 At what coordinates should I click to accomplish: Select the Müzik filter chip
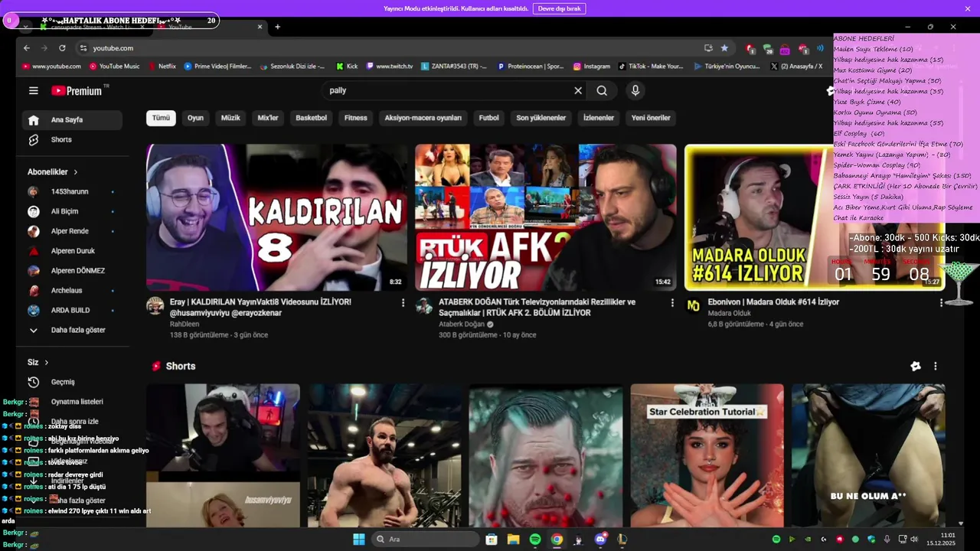pos(230,118)
